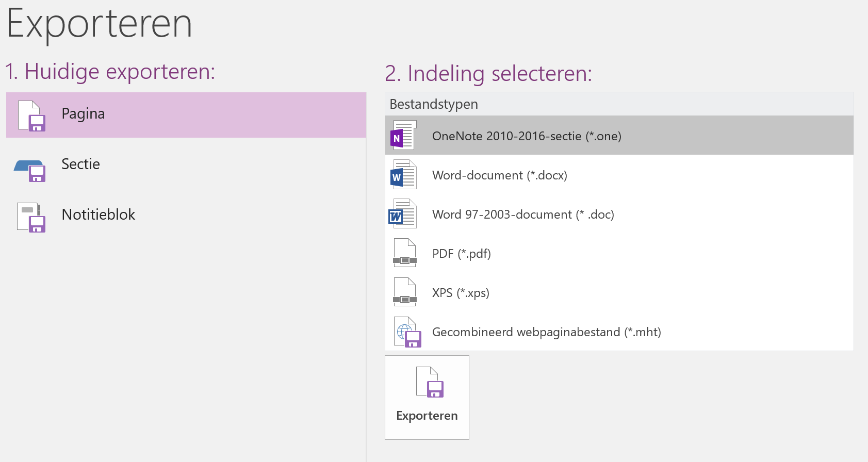Pick Notitieblok as export scope
Image resolution: width=868 pixels, height=462 pixels.
tap(186, 216)
